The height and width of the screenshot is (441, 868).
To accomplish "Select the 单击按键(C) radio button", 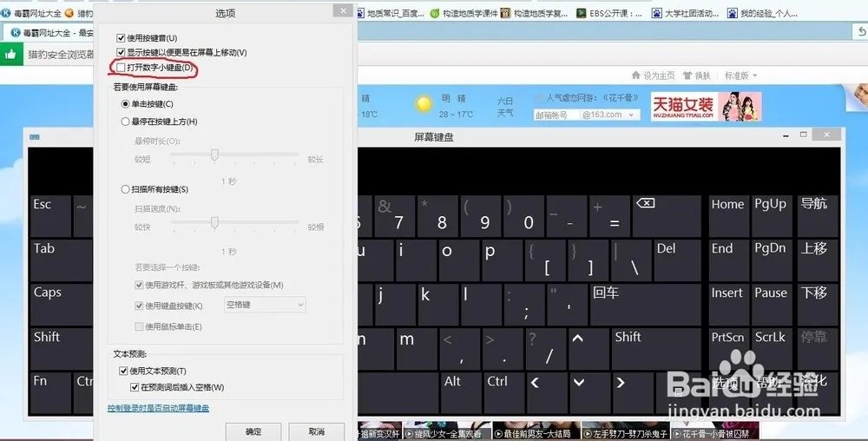I will pyautogui.click(x=125, y=104).
